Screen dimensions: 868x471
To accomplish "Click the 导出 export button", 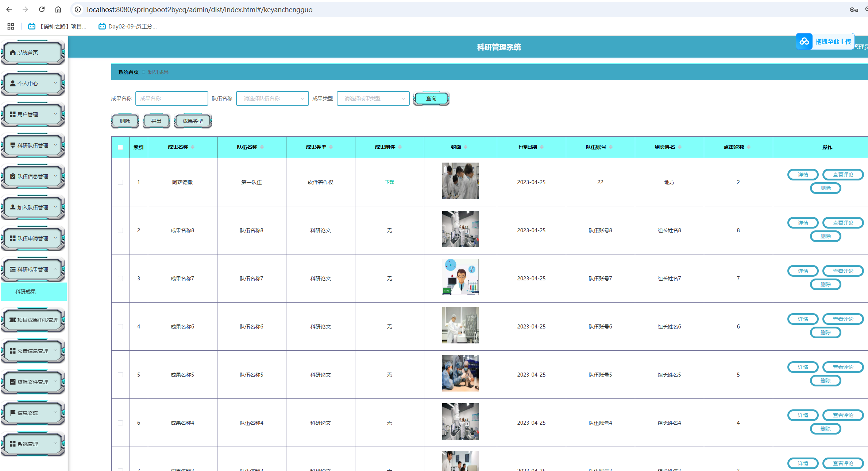I will [157, 121].
